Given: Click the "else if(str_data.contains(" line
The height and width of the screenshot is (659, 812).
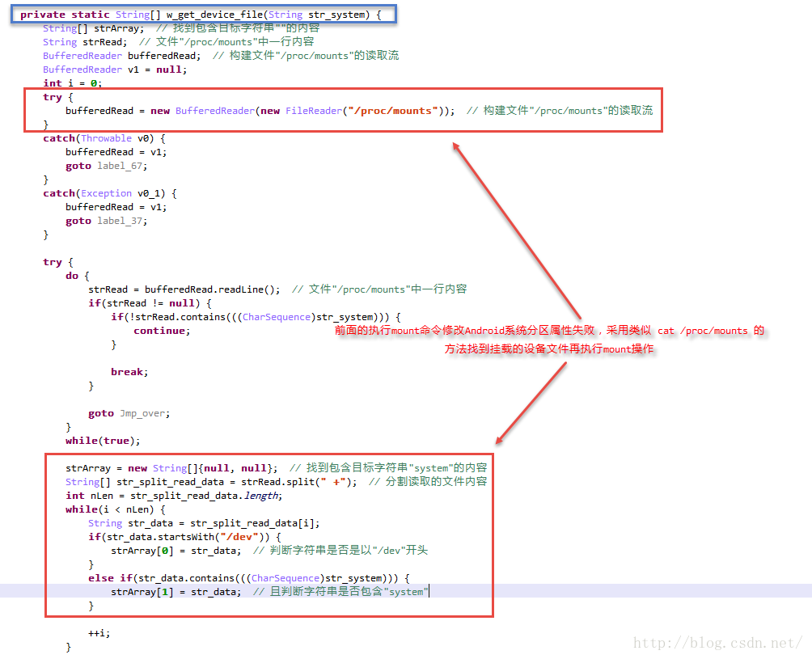Looking at the screenshot, I should 249,577.
